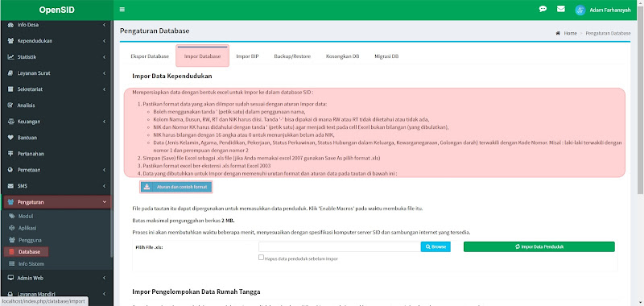Click OpenSID logo title
644x306 pixels.
(56, 10)
